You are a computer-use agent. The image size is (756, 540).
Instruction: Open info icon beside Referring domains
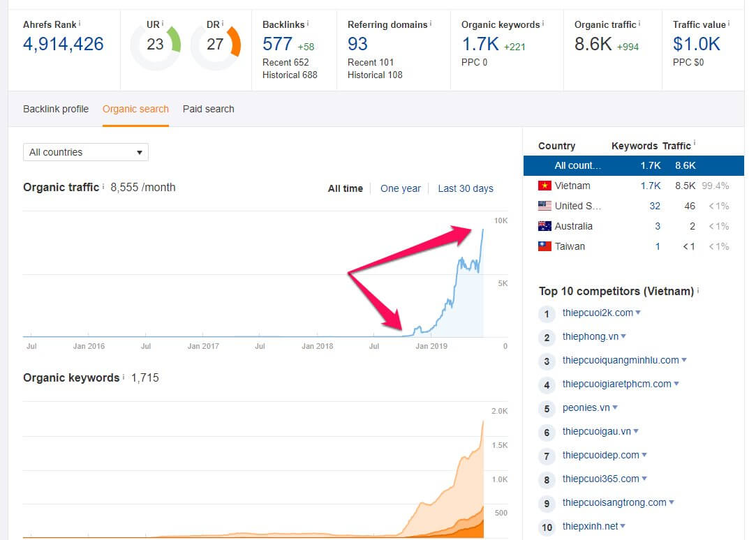click(x=431, y=22)
